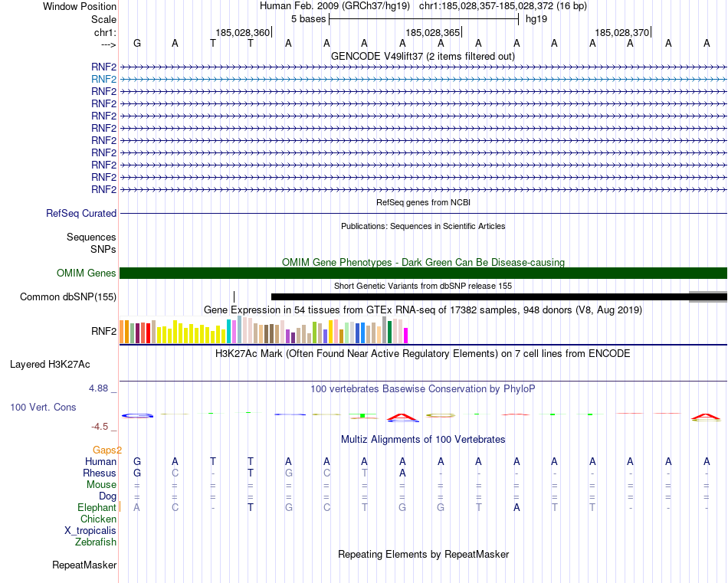Click the hg19 label beside the scale bar
728x583 pixels.
pos(536,19)
